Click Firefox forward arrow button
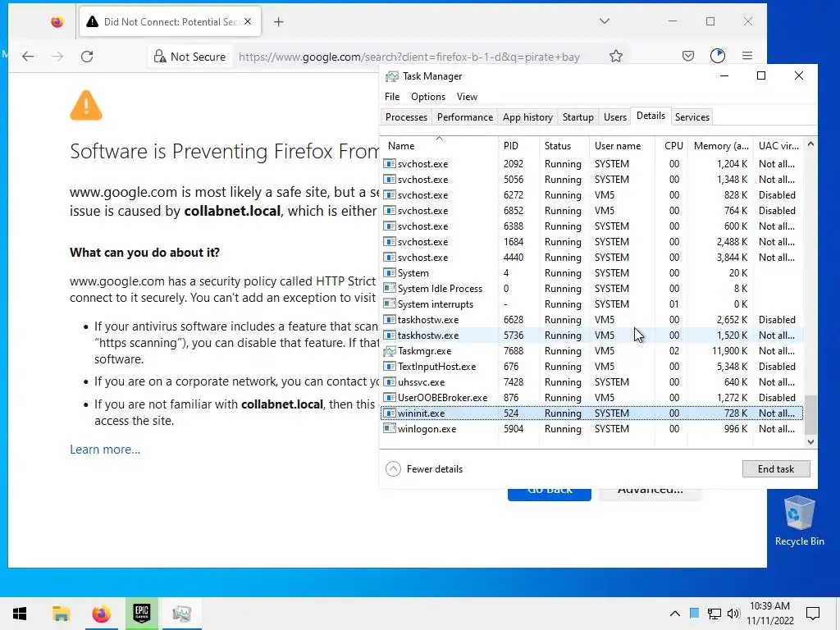This screenshot has height=630, width=840. pos(57,57)
